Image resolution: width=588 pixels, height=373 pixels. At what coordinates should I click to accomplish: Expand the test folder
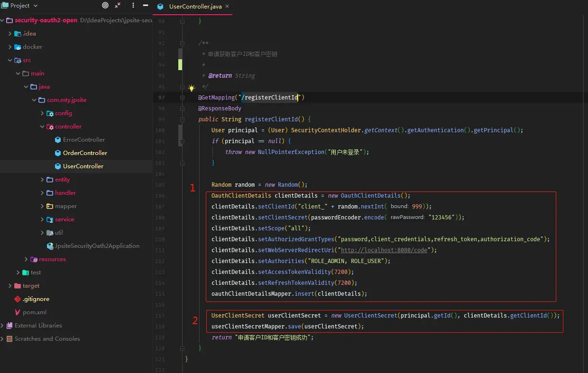[x=18, y=273]
